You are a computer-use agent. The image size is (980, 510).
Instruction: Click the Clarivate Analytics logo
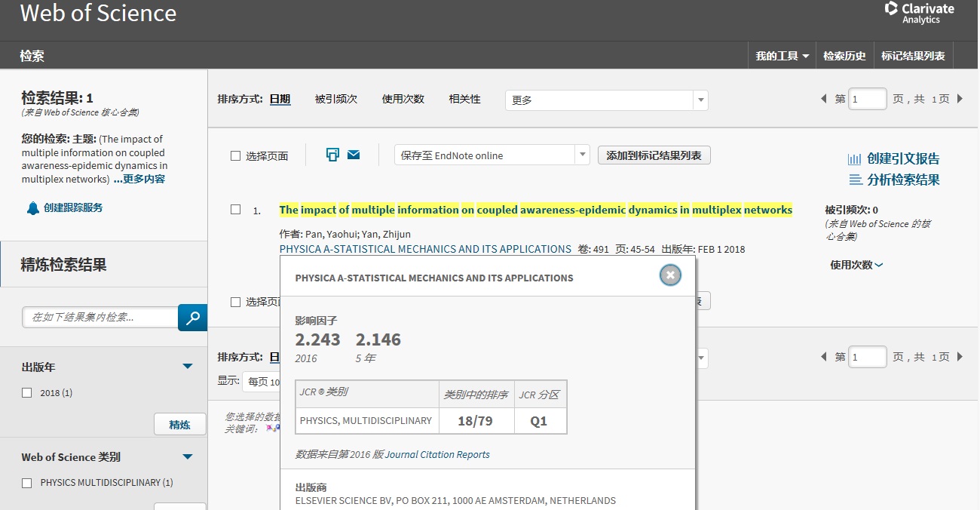[919, 13]
